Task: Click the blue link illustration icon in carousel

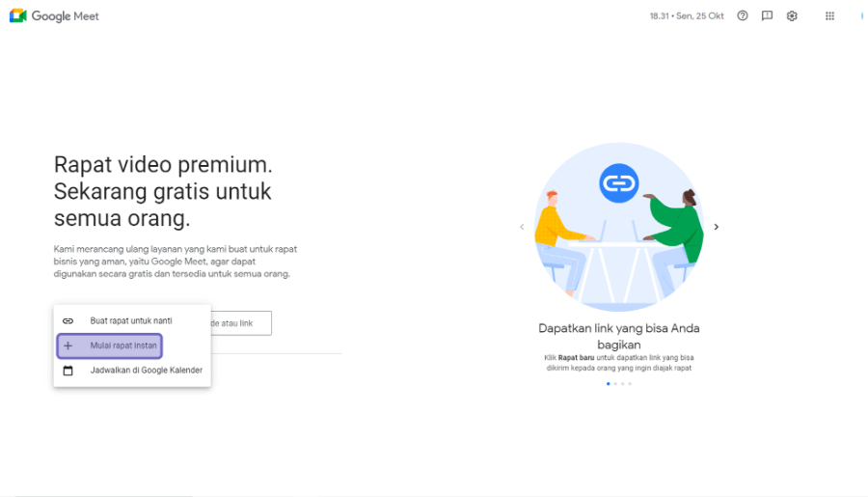Action: (x=619, y=182)
